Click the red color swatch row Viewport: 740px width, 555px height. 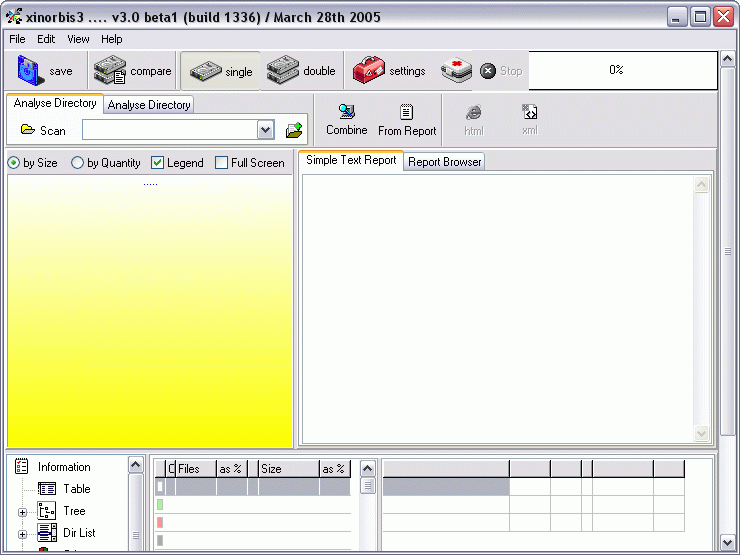[160, 522]
